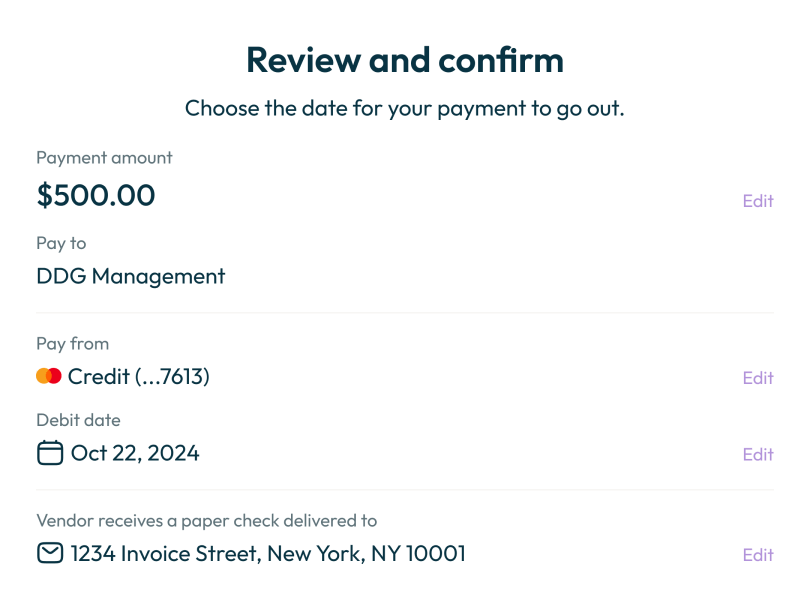This screenshot has height=603, width=810.
Task: Click the Oct 22, 2024 date text
Action: tap(135, 453)
